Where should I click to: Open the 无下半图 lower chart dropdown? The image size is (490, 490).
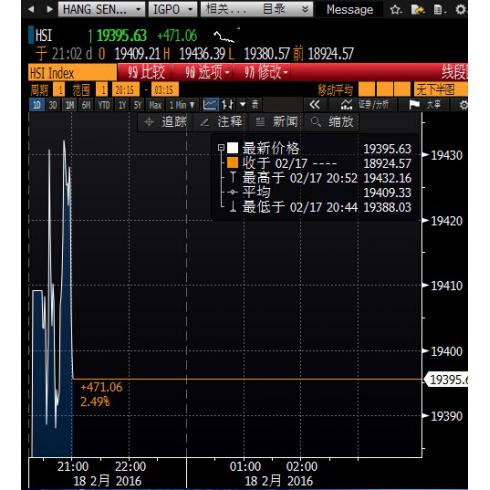441,90
